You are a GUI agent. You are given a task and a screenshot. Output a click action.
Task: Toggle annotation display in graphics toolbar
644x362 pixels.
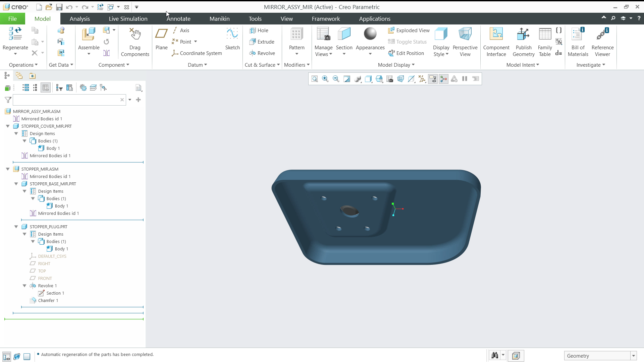(x=433, y=79)
